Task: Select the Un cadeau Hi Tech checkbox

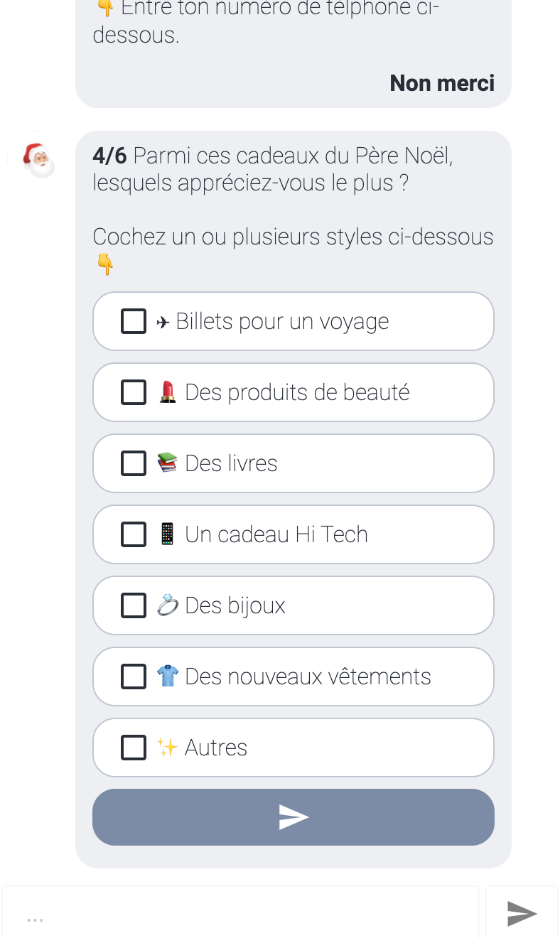Action: [134, 534]
